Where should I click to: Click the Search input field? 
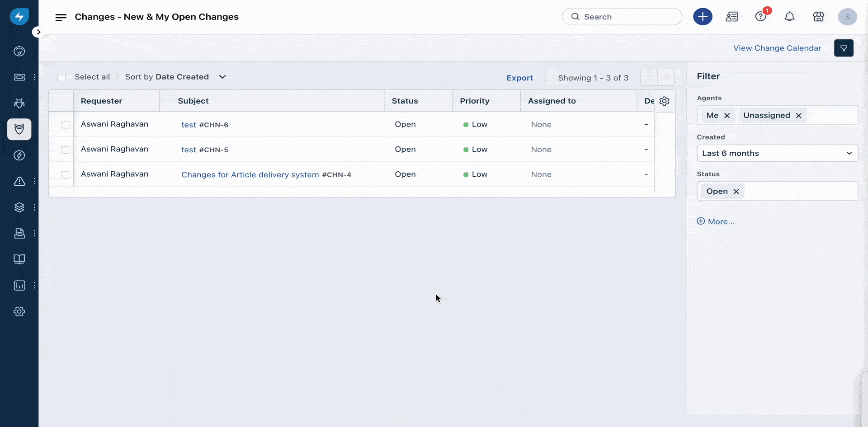(x=622, y=17)
